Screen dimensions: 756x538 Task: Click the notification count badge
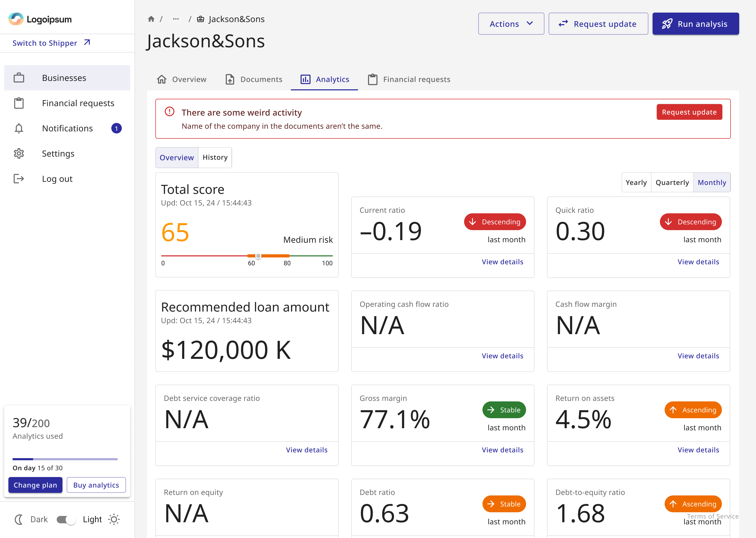tap(116, 128)
